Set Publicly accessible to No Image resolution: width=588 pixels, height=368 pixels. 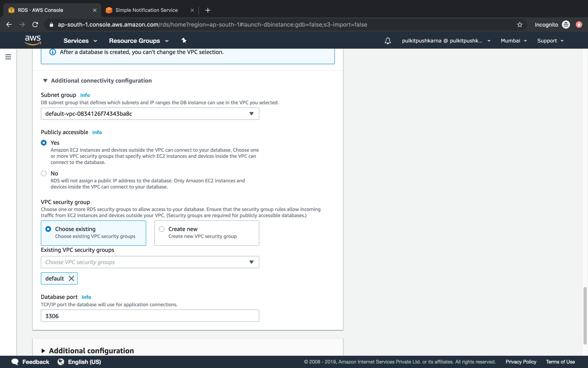[44, 173]
